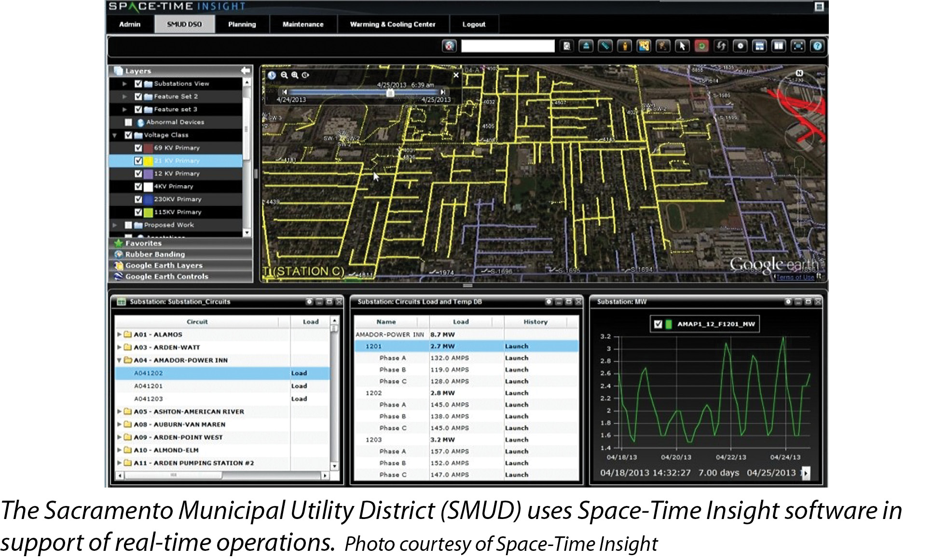
Task: Click the red-highlighted refresh icon in toolbar
Action: point(701,46)
